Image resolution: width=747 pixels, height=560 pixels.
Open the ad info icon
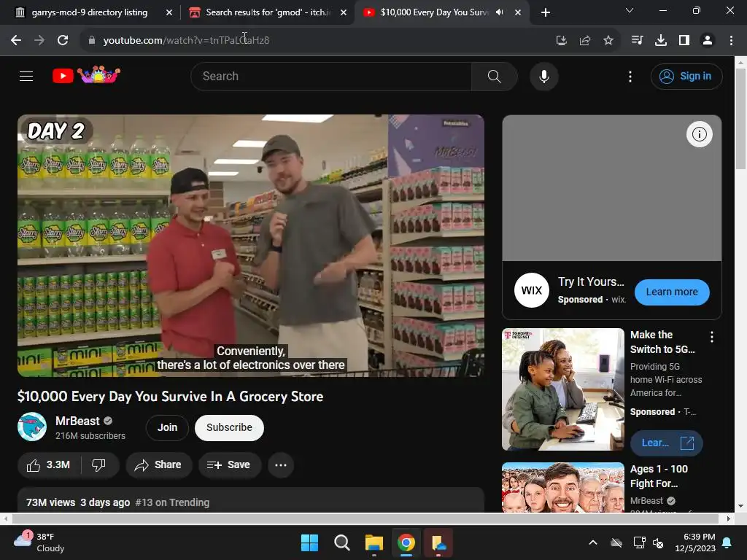pyautogui.click(x=699, y=134)
